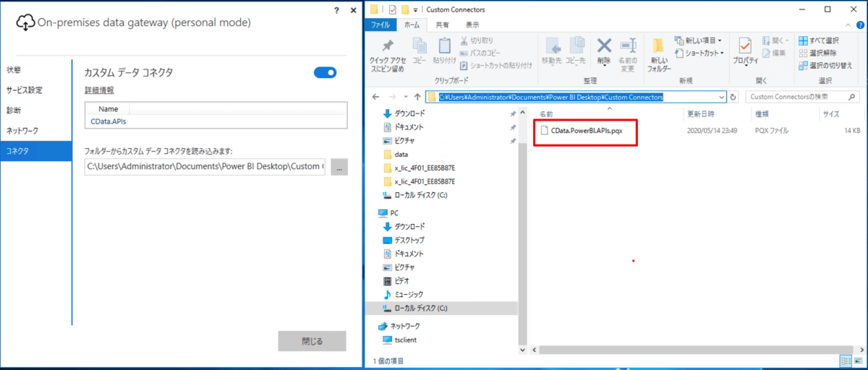Select 状態 in the gateway sidebar
This screenshot has width=868, height=370.
pos(14,70)
